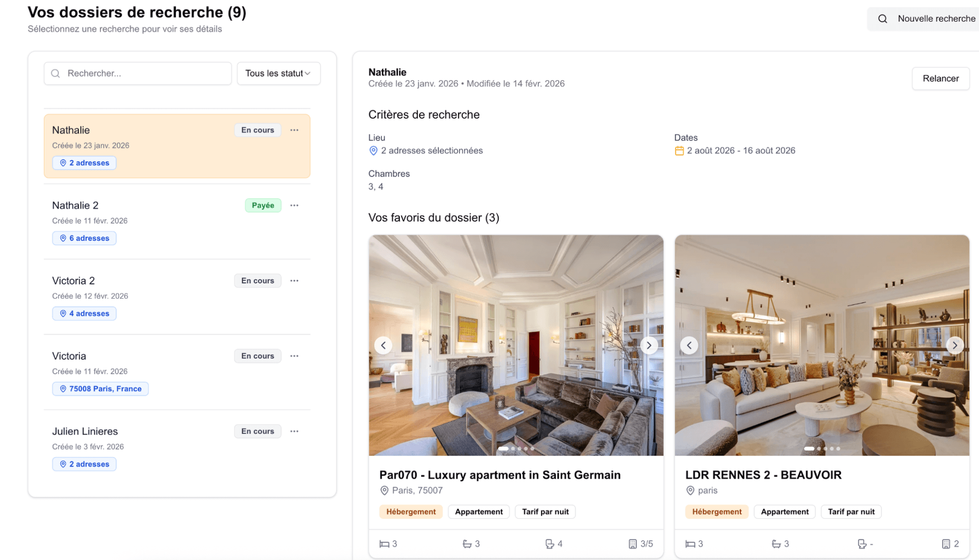The height and width of the screenshot is (560, 979).
Task: Open the three-dot menu for Julien Linieres
Action: click(x=294, y=432)
